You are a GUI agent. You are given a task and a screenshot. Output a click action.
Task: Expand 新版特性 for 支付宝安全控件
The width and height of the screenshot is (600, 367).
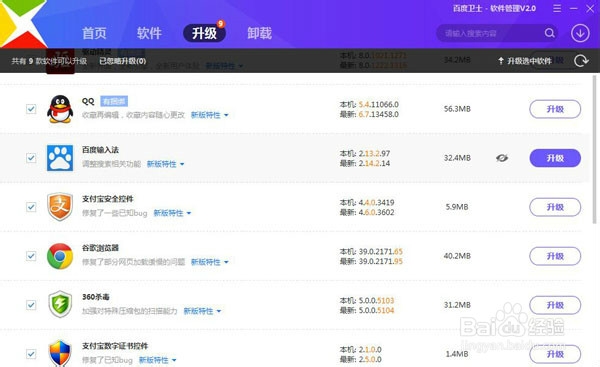[172, 213]
